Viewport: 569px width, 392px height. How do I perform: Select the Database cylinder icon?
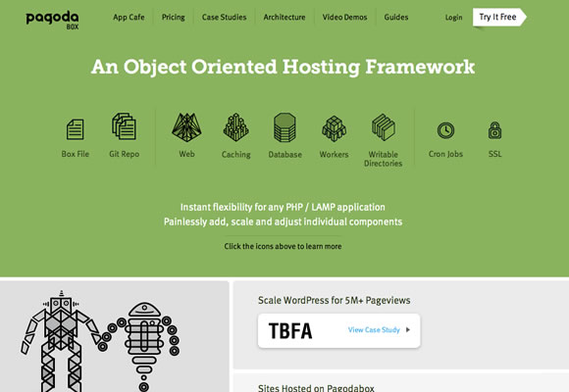click(284, 127)
